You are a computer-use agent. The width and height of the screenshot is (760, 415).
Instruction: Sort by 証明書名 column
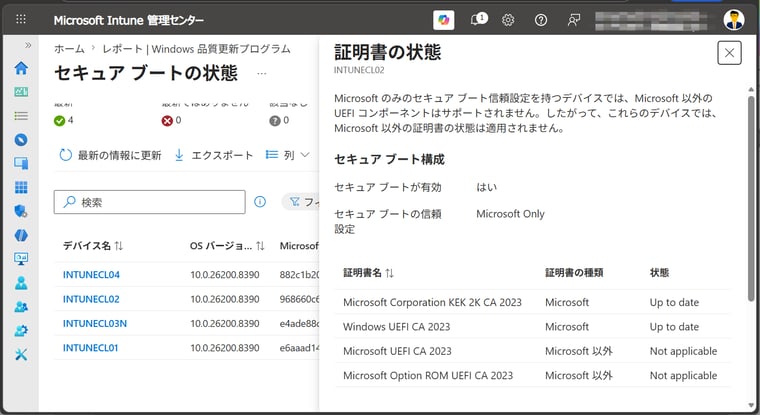[x=368, y=273]
